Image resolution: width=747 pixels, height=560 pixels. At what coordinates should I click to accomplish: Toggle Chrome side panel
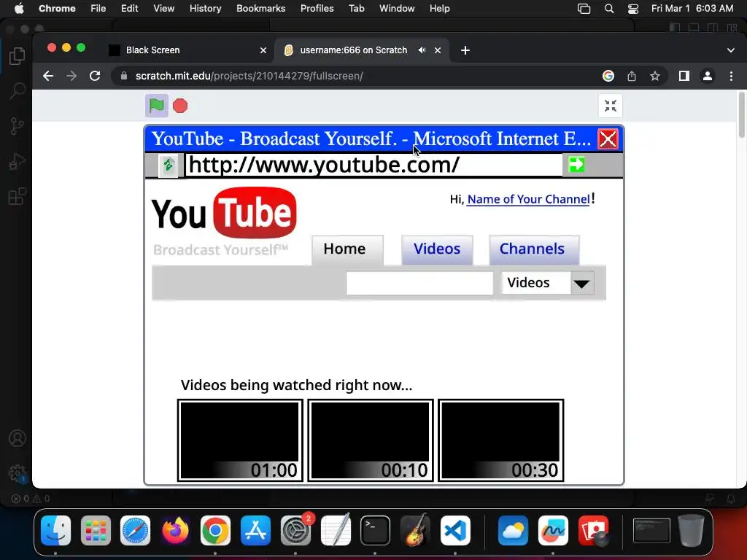click(x=684, y=76)
